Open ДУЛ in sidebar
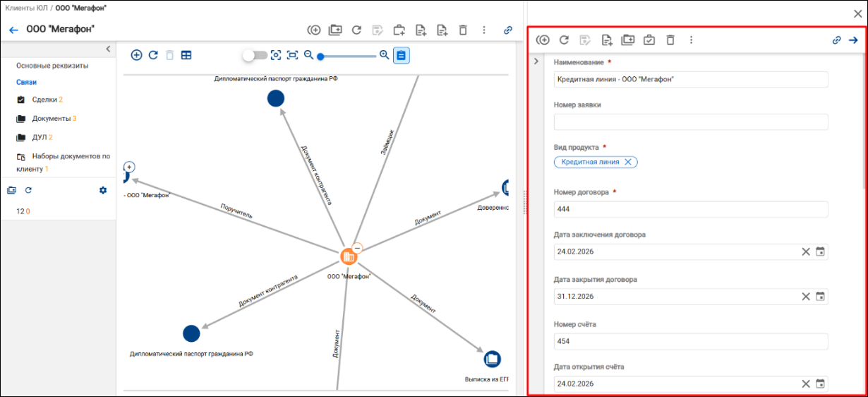Image resolution: width=868 pixels, height=397 pixels. [38, 137]
